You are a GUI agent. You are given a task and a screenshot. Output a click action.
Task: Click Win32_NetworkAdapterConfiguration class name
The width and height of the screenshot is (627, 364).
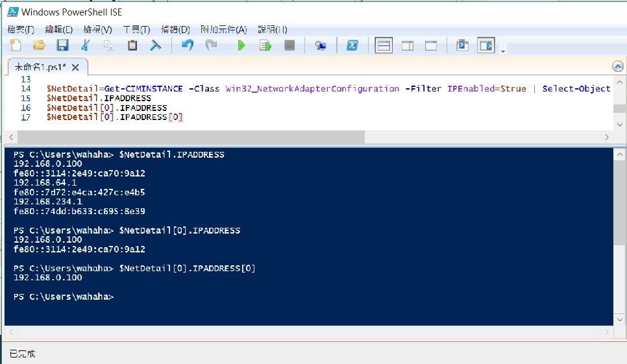(x=312, y=89)
